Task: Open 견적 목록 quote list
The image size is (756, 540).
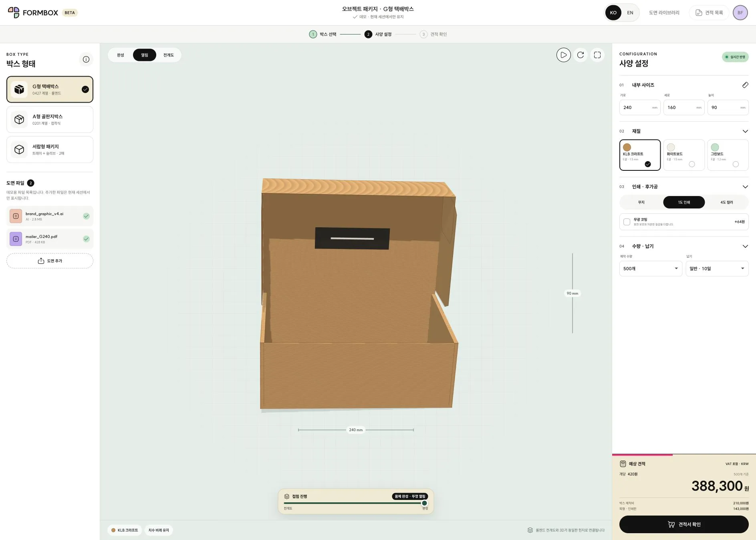Action: pos(709,13)
